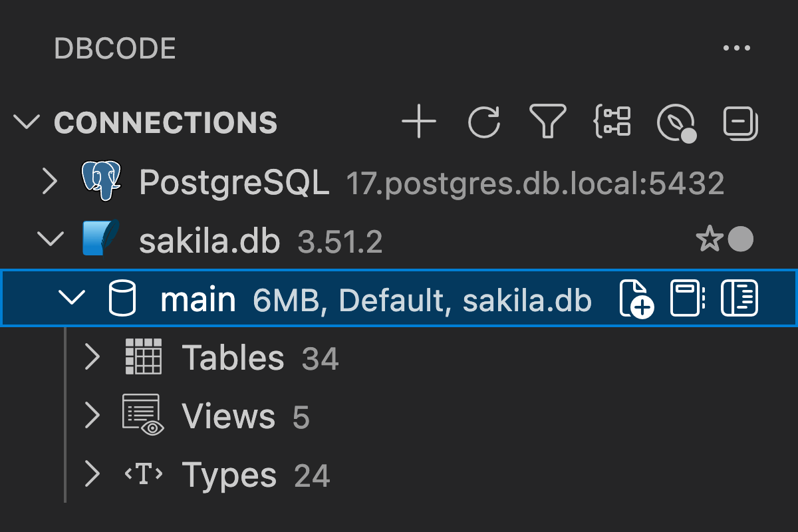Collapse the CONNECTIONS section
The width and height of the screenshot is (798, 532).
(x=27, y=123)
